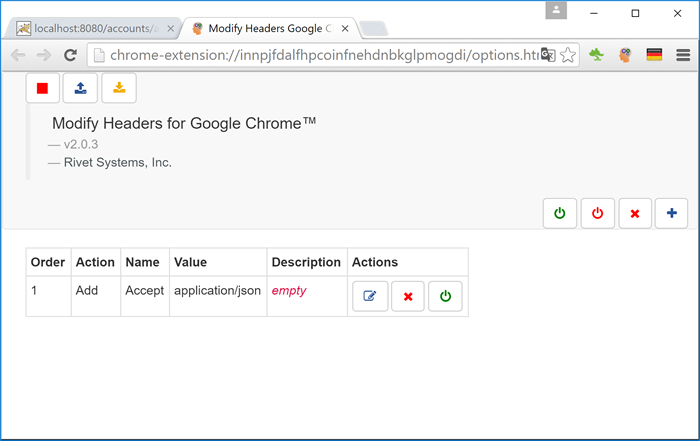The image size is (700, 441).
Task: Reload the current page
Action: [71, 55]
